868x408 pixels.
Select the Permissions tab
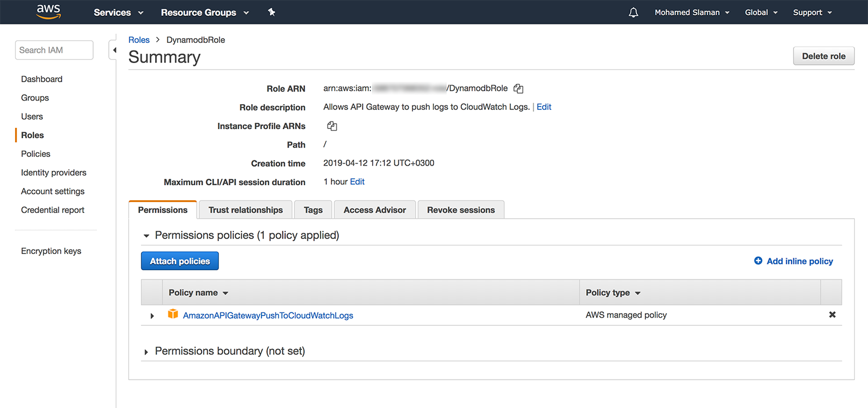click(163, 210)
